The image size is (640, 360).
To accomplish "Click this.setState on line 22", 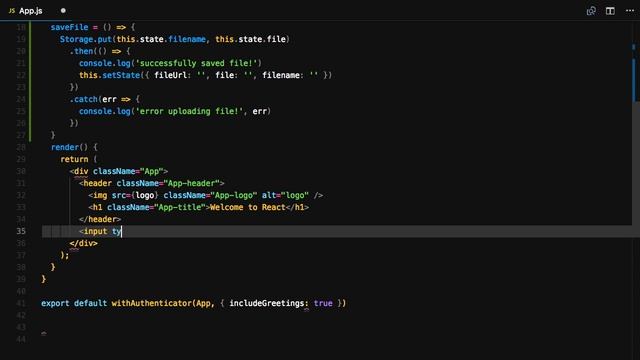I will [x=109, y=75].
